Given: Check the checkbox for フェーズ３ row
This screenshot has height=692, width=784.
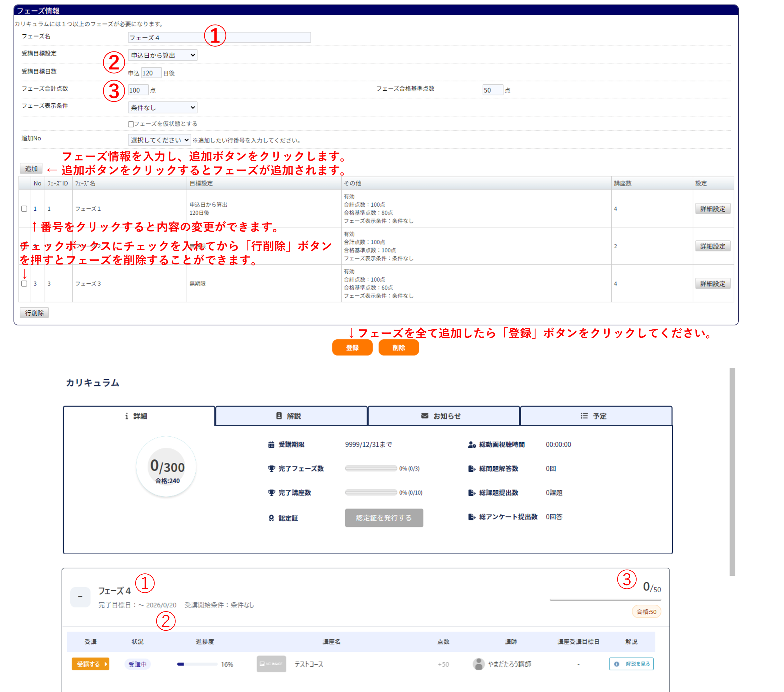Looking at the screenshot, I should point(24,284).
